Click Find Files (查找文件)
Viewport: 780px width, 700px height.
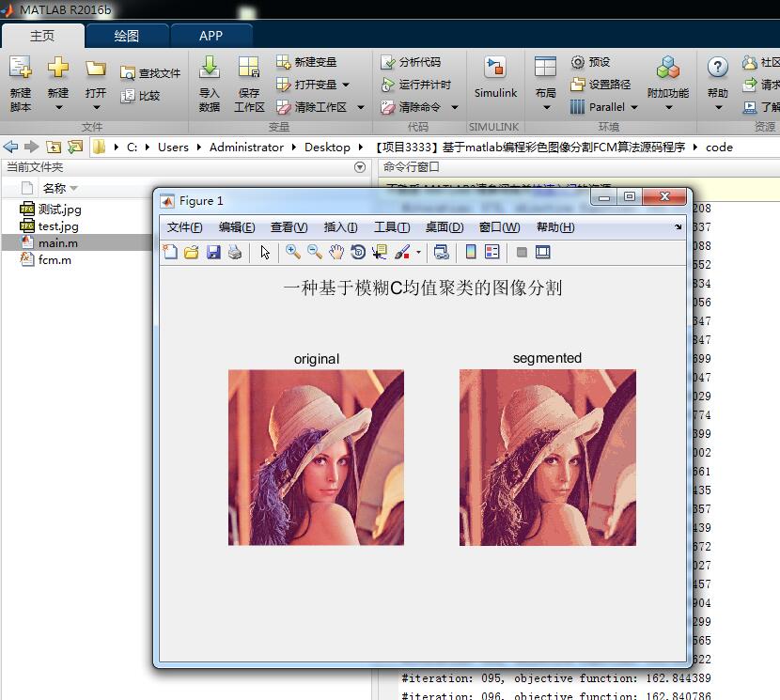coord(150,73)
